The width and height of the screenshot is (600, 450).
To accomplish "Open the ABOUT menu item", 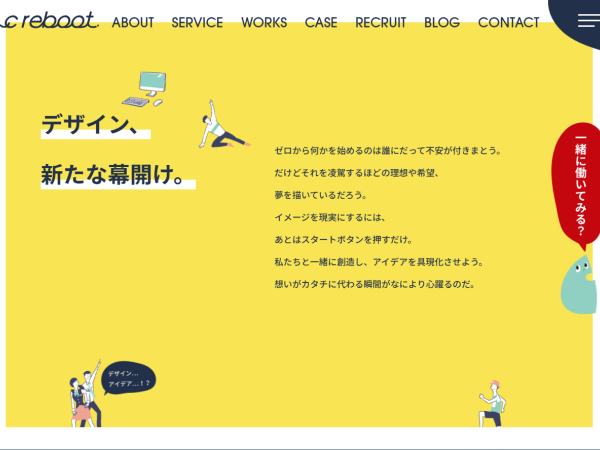I will point(133,22).
